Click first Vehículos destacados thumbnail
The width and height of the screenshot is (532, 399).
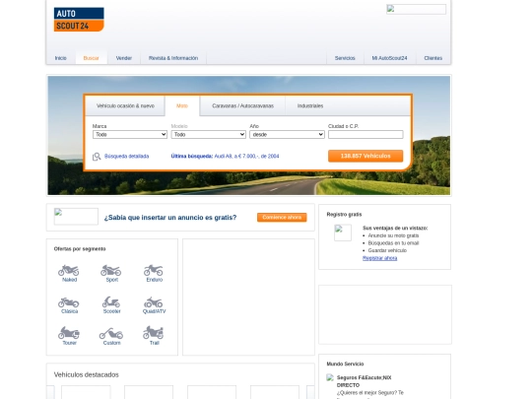click(86, 392)
